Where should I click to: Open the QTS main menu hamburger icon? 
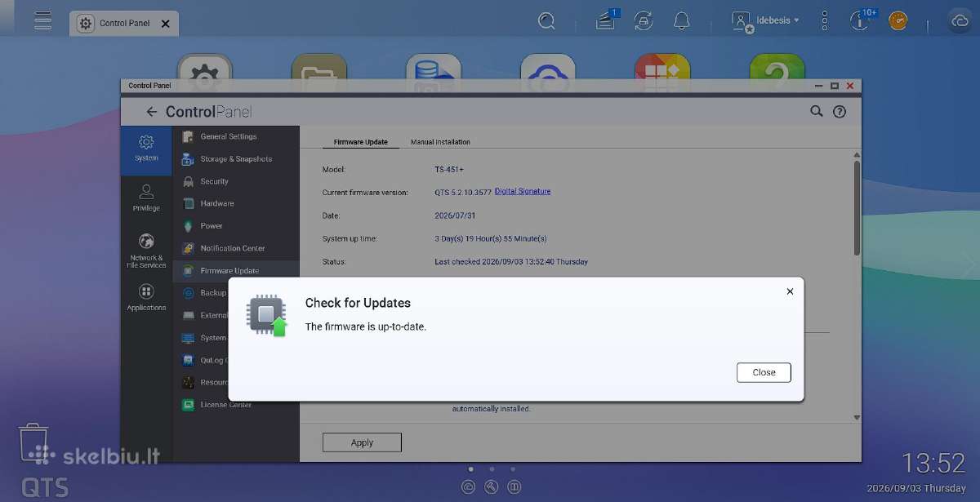[42, 20]
